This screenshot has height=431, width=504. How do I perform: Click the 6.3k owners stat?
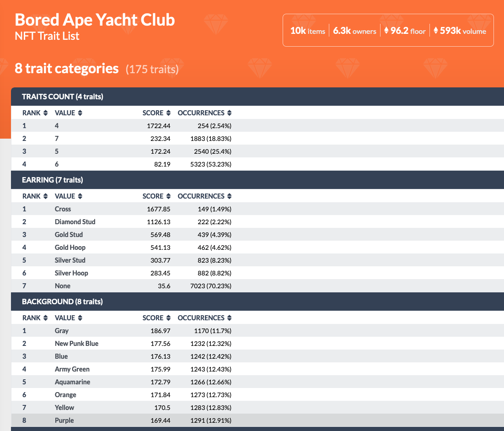(354, 31)
